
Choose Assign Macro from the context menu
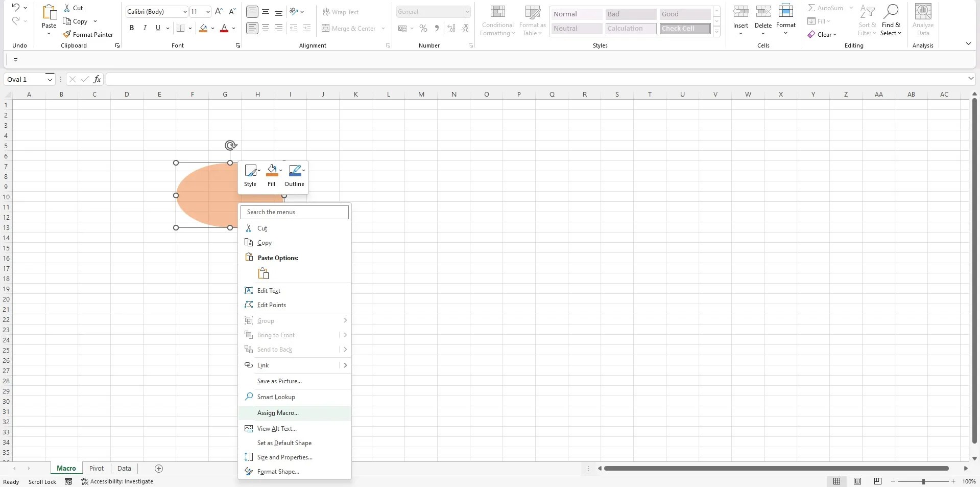point(278,413)
